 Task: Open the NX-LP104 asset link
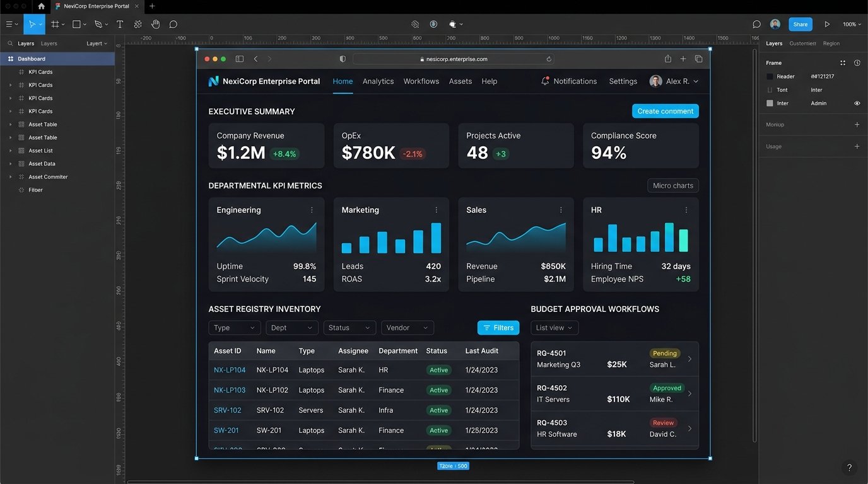pos(230,370)
